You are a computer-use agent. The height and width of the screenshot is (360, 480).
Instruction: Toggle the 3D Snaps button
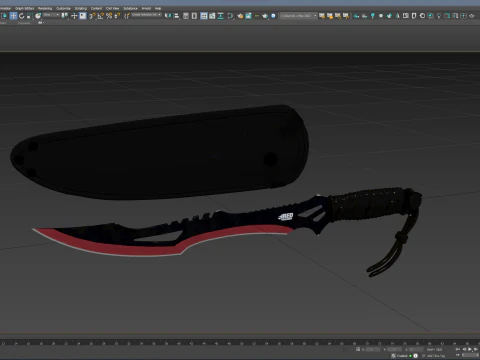(x=92, y=16)
